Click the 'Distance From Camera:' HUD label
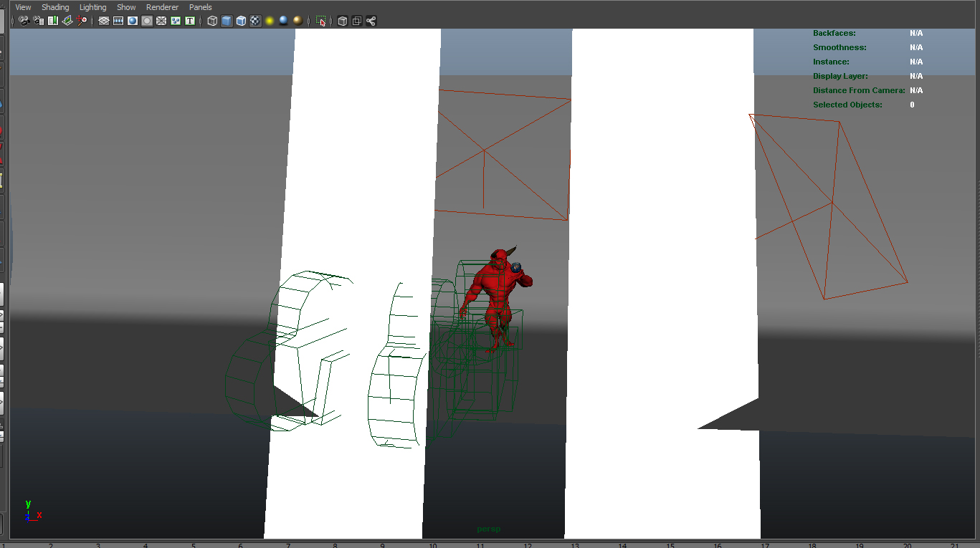The height and width of the screenshot is (548, 980). (859, 90)
